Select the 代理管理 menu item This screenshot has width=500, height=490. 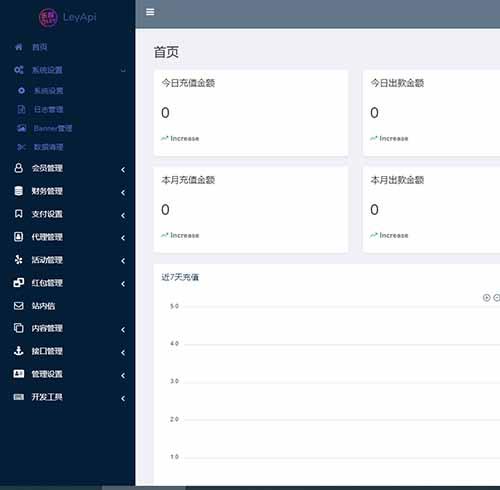(68, 237)
